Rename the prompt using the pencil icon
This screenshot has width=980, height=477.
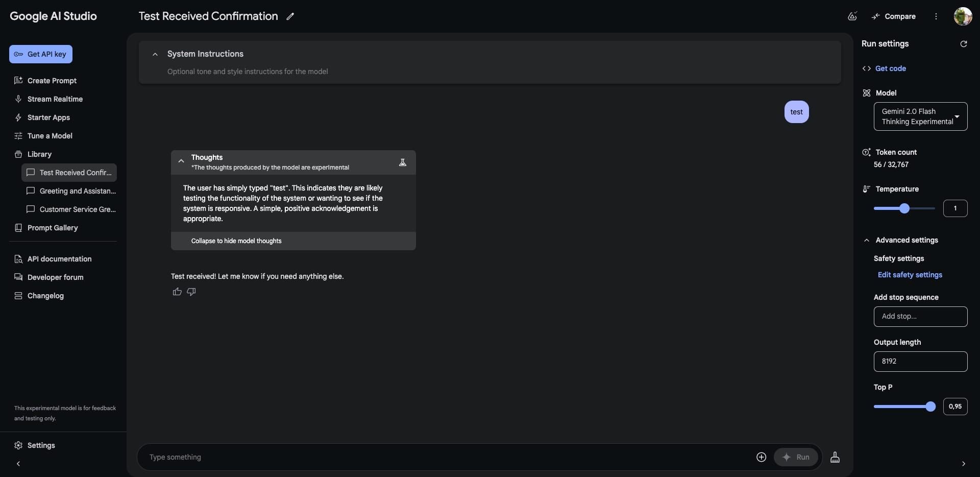290,16
